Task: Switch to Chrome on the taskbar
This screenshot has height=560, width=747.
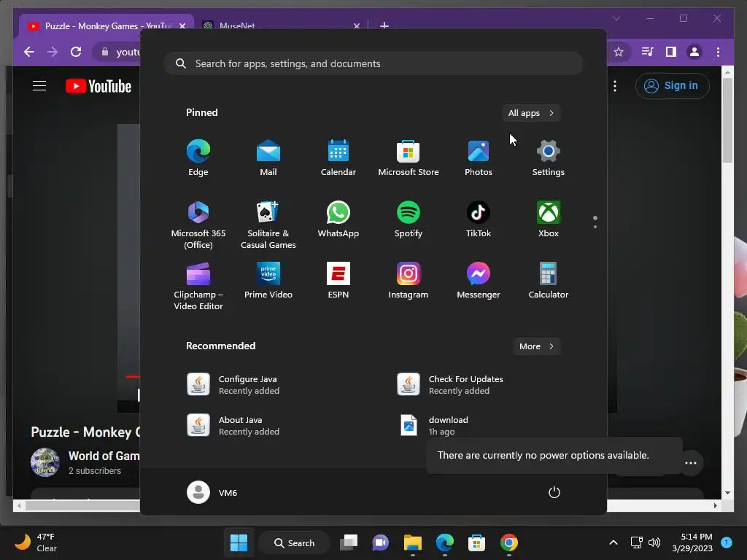Action: coord(508,542)
